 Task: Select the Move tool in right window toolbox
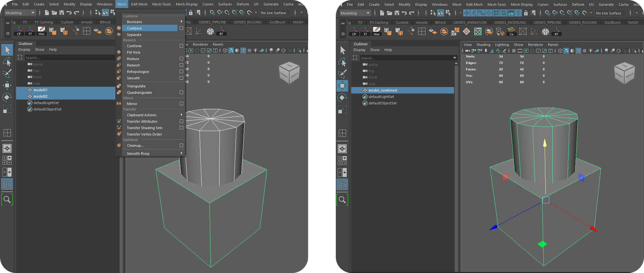pyautogui.click(x=342, y=86)
